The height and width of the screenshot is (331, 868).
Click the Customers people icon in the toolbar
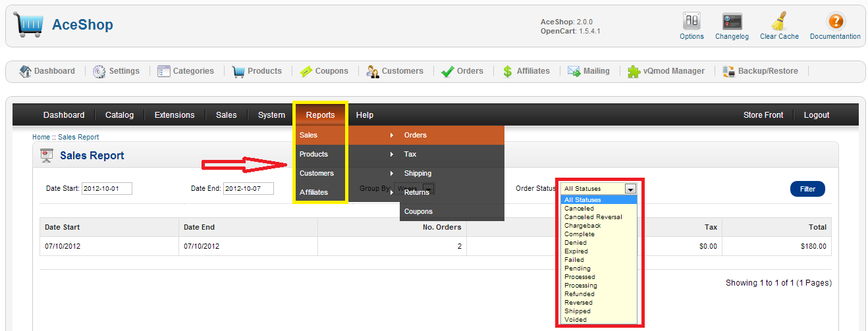click(x=373, y=71)
